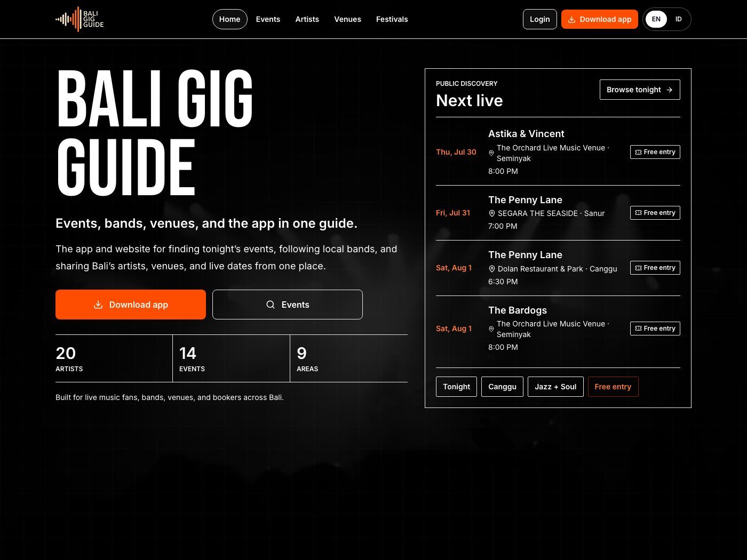The width and height of the screenshot is (747, 560).
Task: Click the Next live heading
Action: (470, 100)
